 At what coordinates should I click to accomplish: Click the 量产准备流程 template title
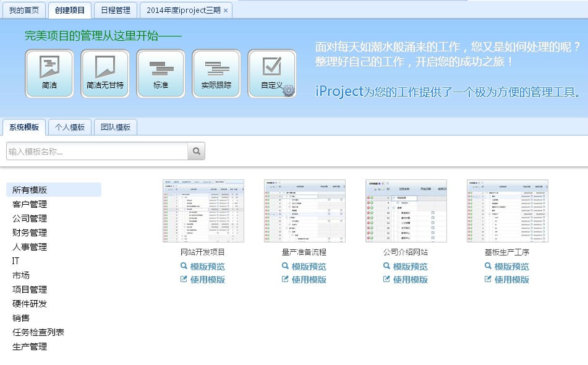(x=304, y=252)
